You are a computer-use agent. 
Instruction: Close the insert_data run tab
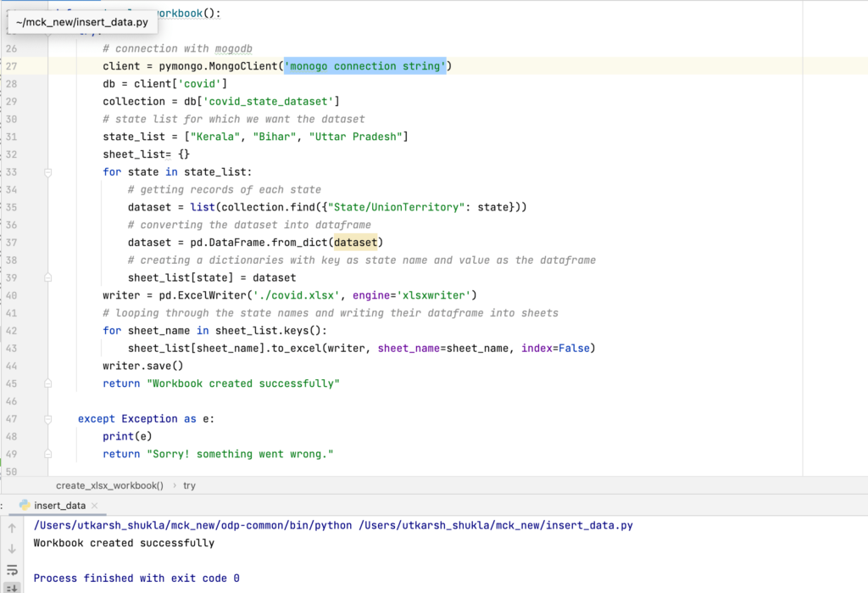95,505
